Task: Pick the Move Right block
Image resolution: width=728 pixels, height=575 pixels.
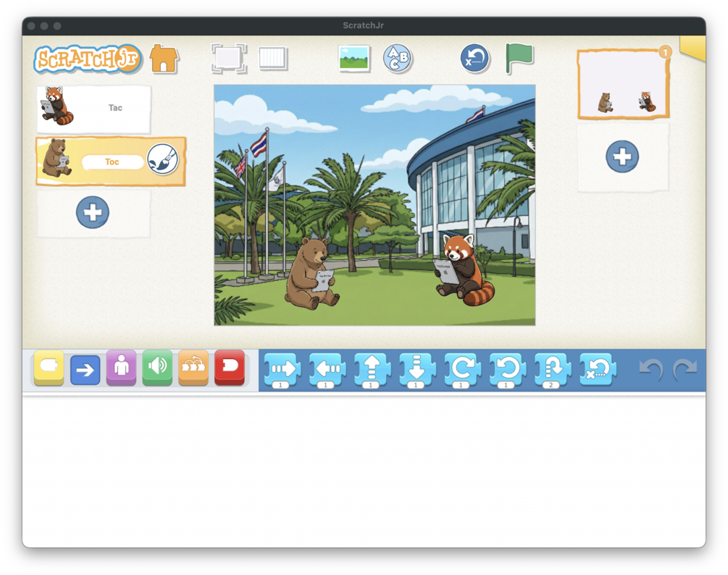Action: [283, 370]
